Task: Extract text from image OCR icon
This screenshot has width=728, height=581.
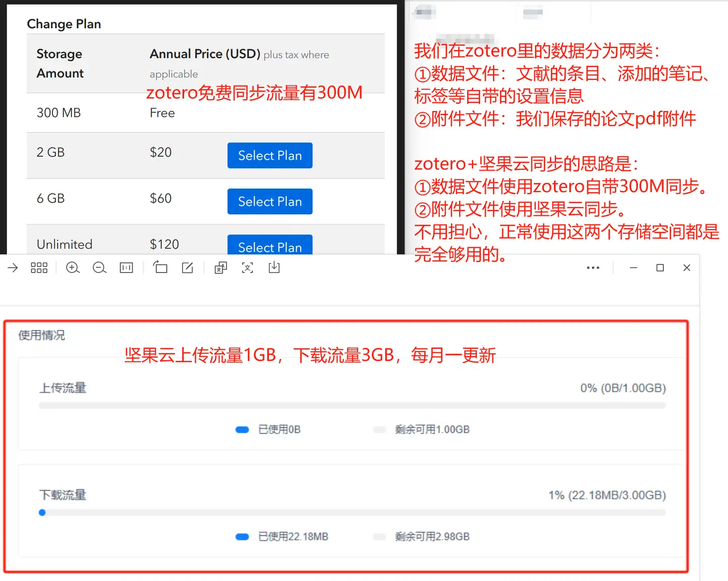Action: 247,268
